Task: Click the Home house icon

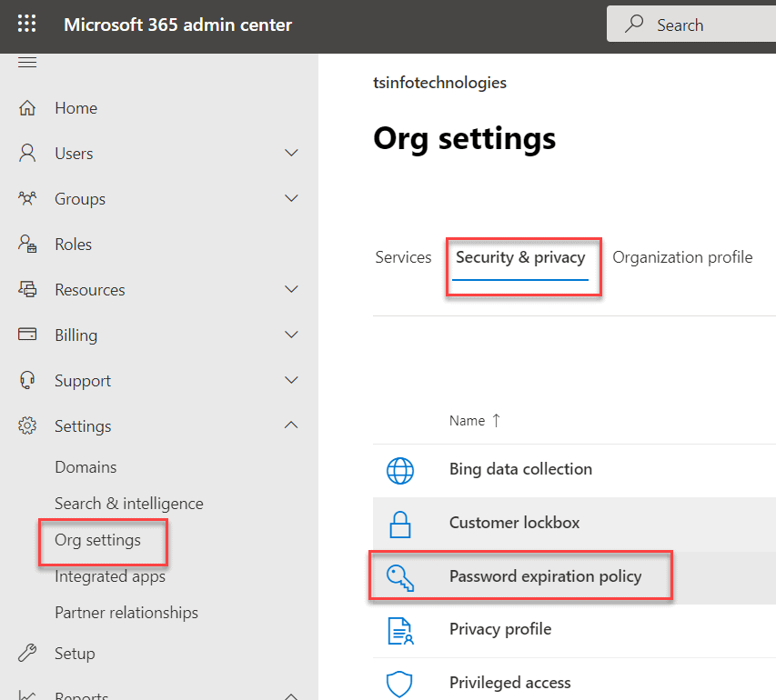Action: pyautogui.click(x=27, y=108)
